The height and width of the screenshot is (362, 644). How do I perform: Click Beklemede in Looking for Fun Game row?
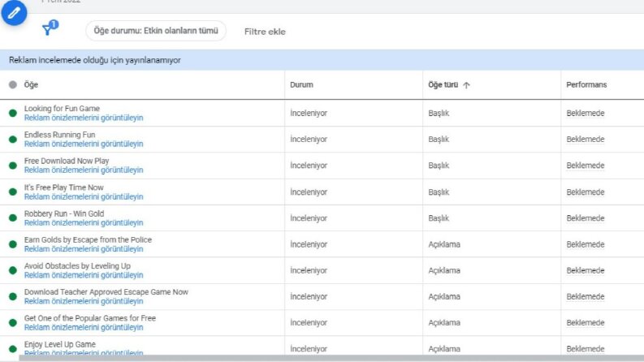586,113
